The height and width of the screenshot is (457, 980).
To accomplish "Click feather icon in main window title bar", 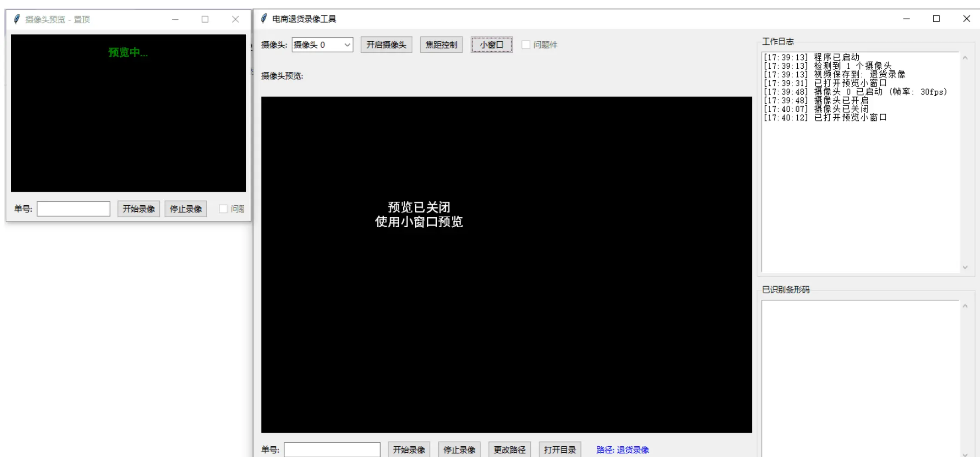I will (x=264, y=18).
